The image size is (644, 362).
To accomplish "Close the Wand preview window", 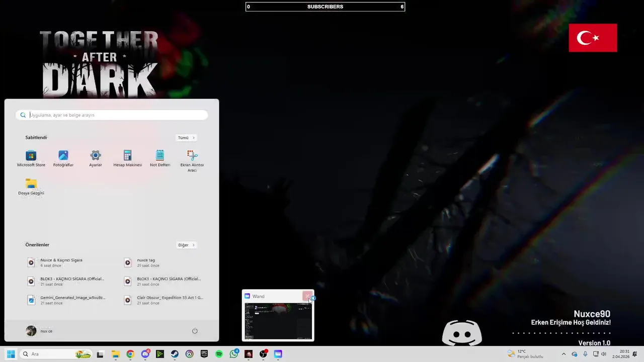I will 307,296.
